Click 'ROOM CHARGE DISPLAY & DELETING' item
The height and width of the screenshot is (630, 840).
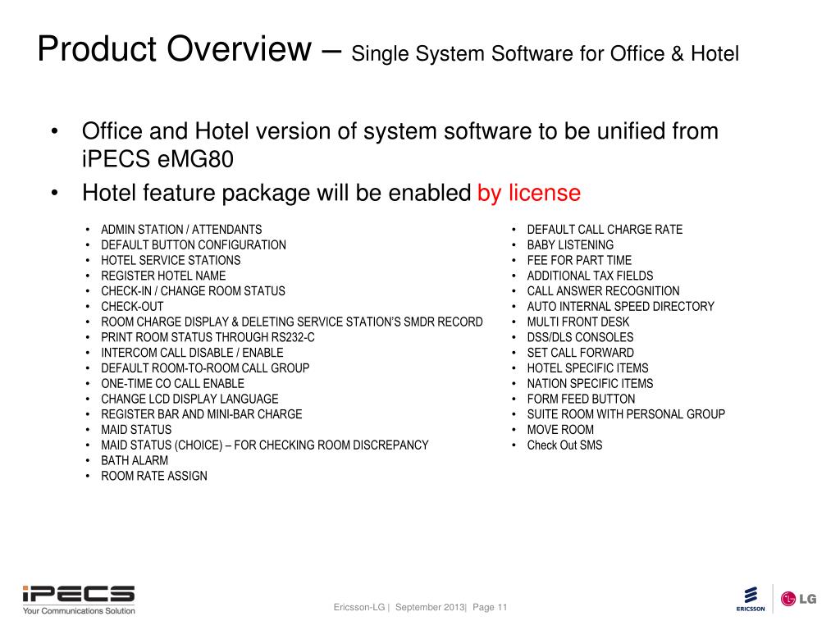click(291, 322)
